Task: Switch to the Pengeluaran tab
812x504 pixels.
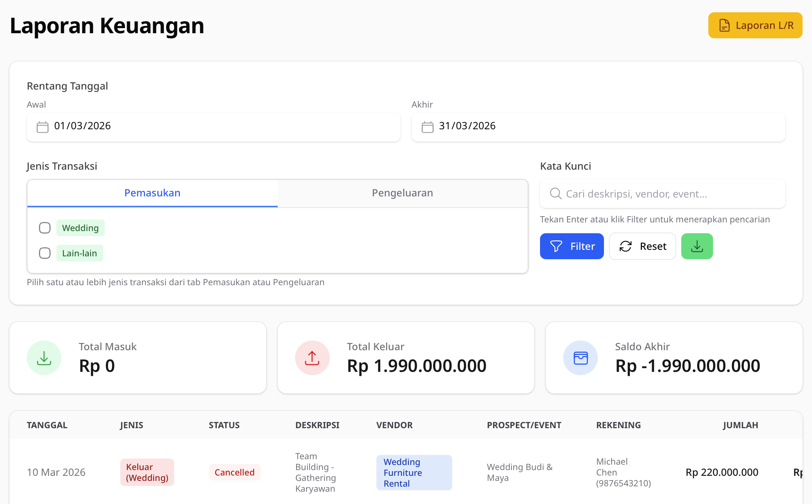Action: pos(402,193)
